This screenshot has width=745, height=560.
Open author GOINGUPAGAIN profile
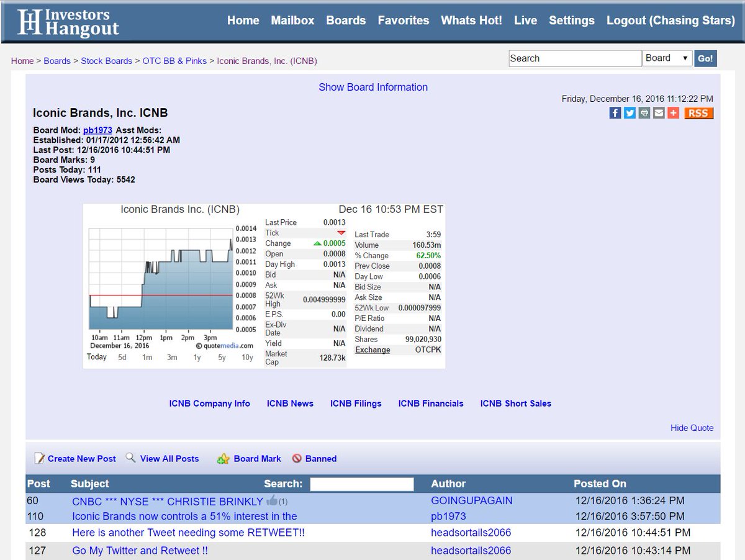(x=472, y=501)
